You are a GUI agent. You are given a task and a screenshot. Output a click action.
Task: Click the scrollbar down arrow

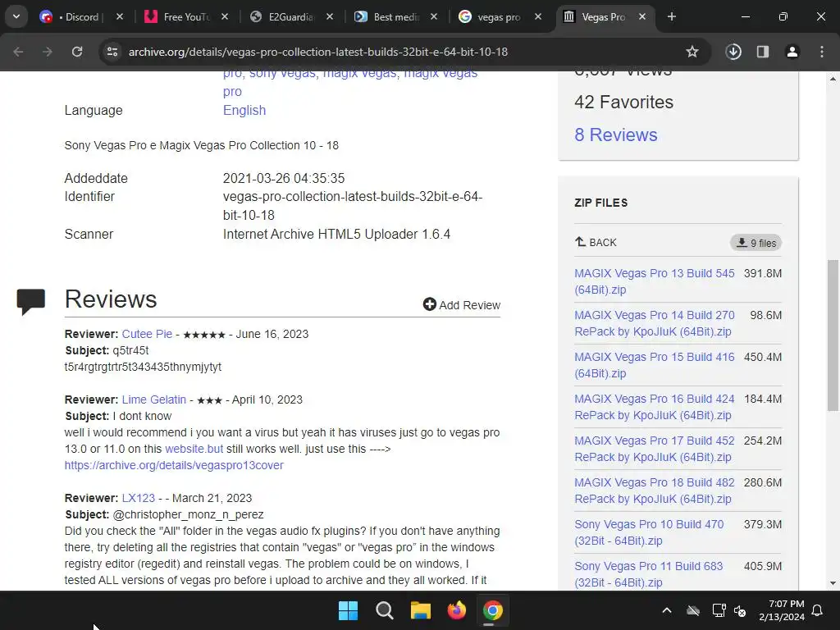coord(833,583)
